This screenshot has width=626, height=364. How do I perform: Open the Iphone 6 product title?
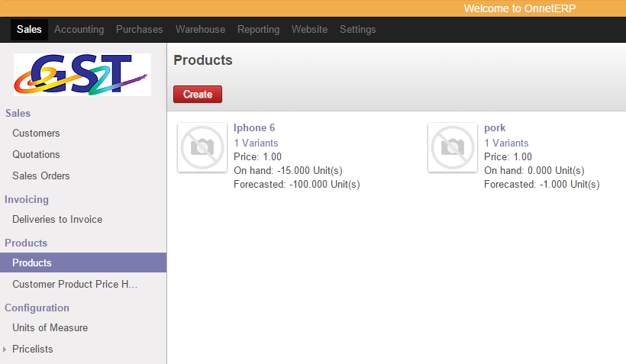tap(254, 127)
